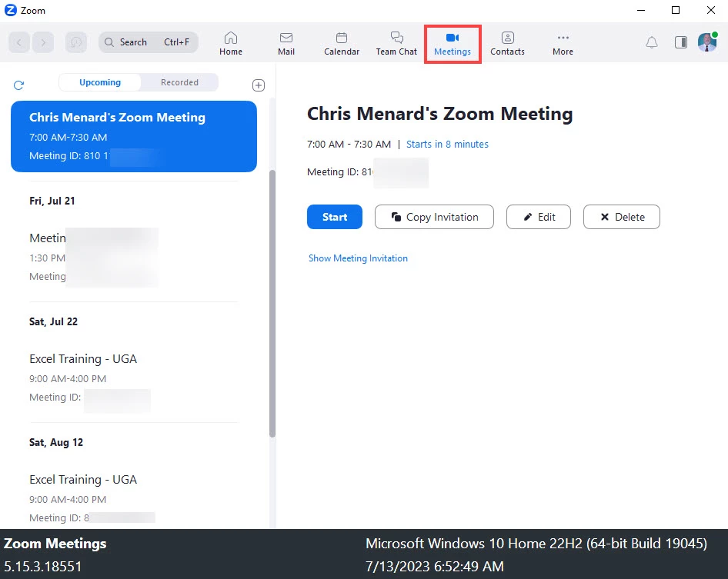The width and height of the screenshot is (728, 579).
Task: Minimize the Zoom window
Action: (641, 10)
